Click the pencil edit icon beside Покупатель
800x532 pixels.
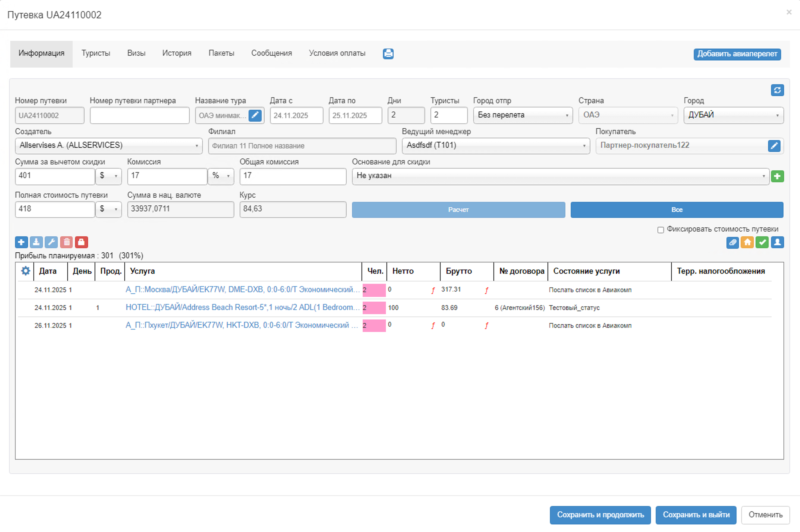[x=774, y=146]
